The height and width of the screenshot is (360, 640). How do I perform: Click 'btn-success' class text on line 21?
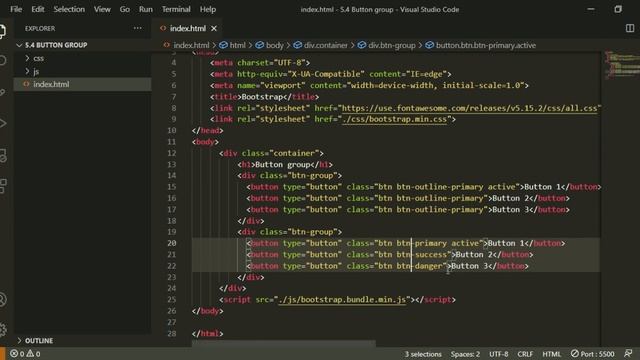coord(422,255)
